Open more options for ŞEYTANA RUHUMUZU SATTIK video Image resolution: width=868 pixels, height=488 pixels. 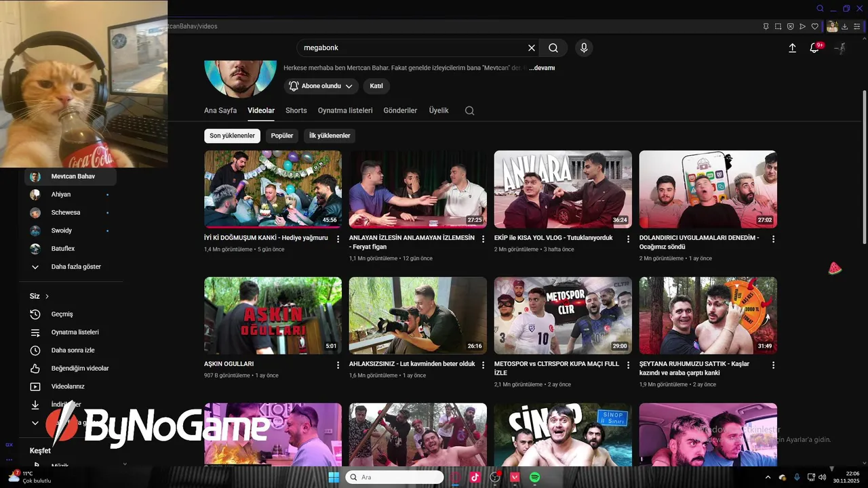click(x=773, y=365)
